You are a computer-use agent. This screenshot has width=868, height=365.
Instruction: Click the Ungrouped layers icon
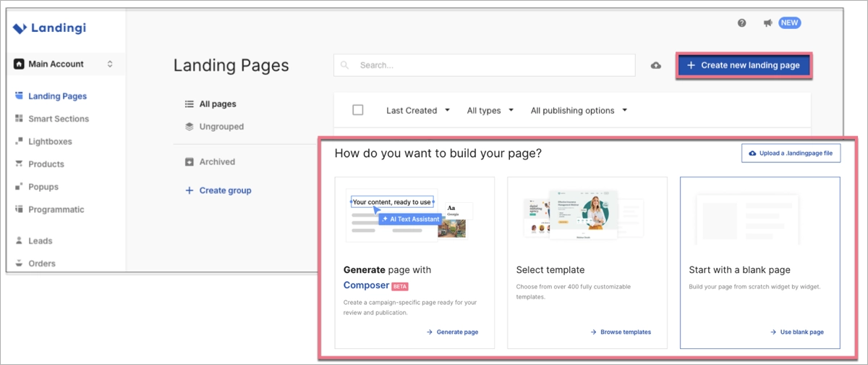click(x=190, y=127)
